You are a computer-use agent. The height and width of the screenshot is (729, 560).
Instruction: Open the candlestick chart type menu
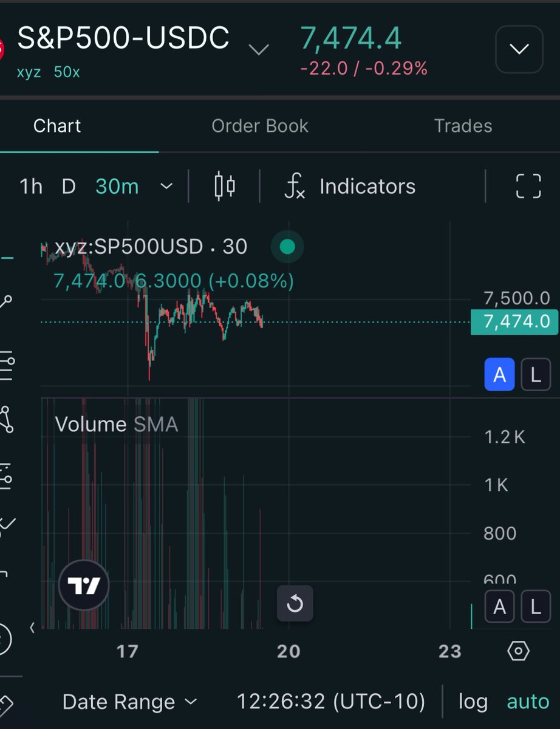coord(225,187)
